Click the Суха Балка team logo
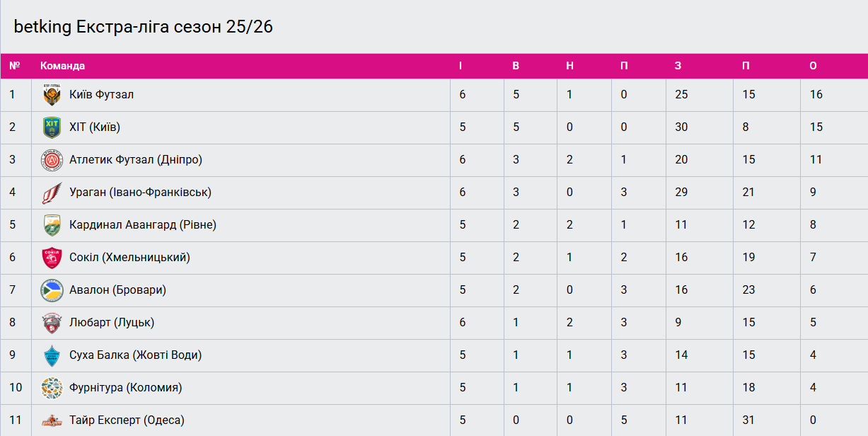Image resolution: width=868 pixels, height=436 pixels. click(52, 355)
